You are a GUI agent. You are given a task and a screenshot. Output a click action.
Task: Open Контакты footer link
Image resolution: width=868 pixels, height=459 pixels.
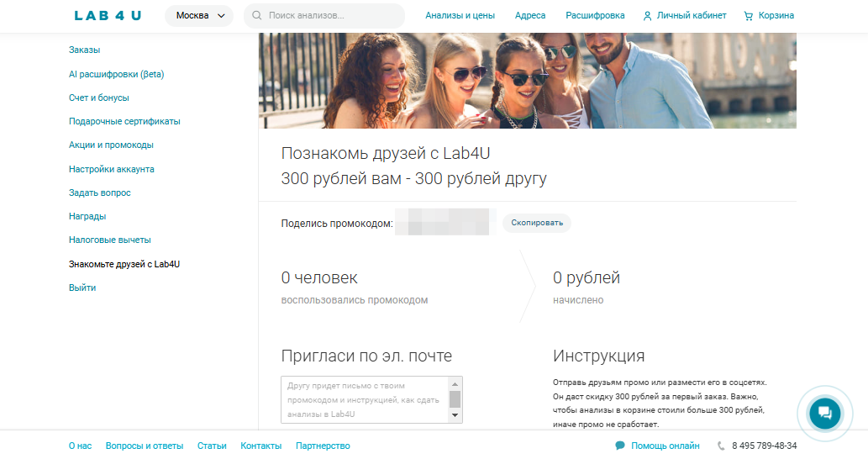tap(260, 446)
